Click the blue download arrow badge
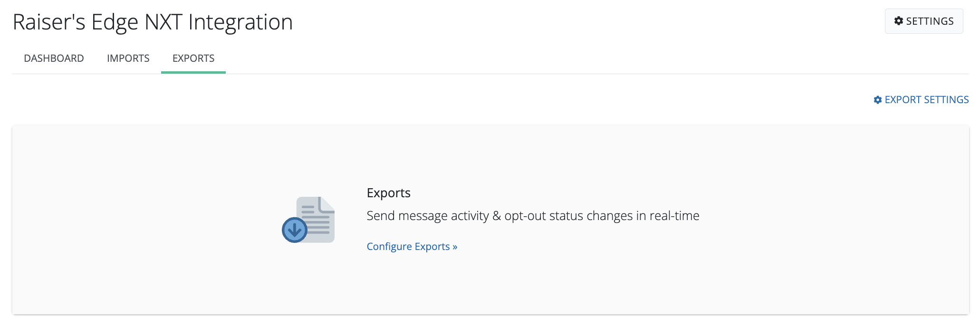Screen dimensions: 980x327 [x=295, y=230]
